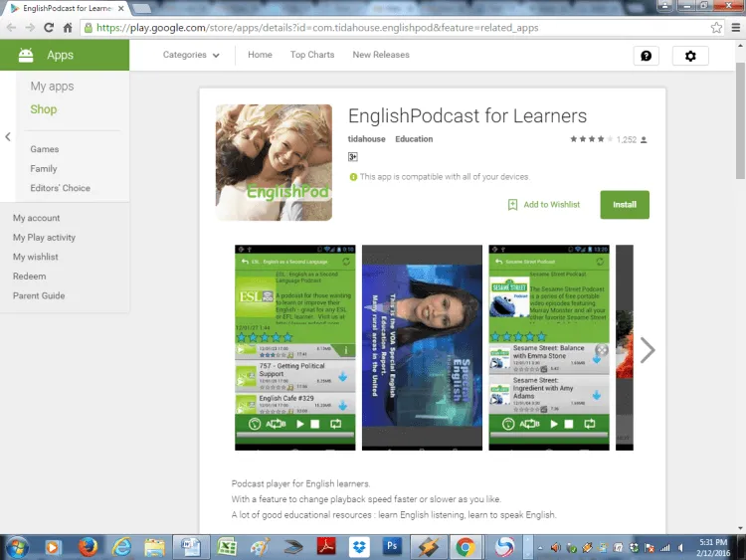The height and width of the screenshot is (560, 746).
Task: Click the Winamp lightning taskbar icon
Action: pos(428,547)
